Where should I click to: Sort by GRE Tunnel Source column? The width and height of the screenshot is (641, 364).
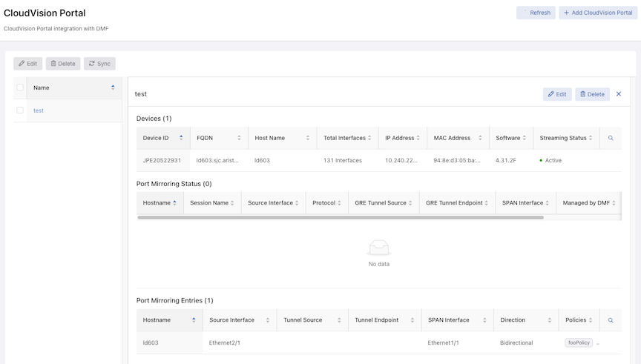(x=384, y=203)
